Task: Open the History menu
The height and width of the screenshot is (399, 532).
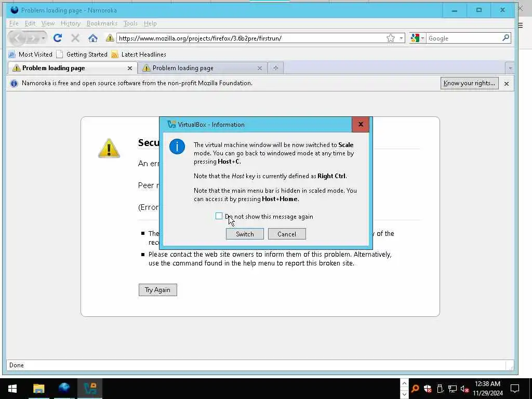Action: 71,23
